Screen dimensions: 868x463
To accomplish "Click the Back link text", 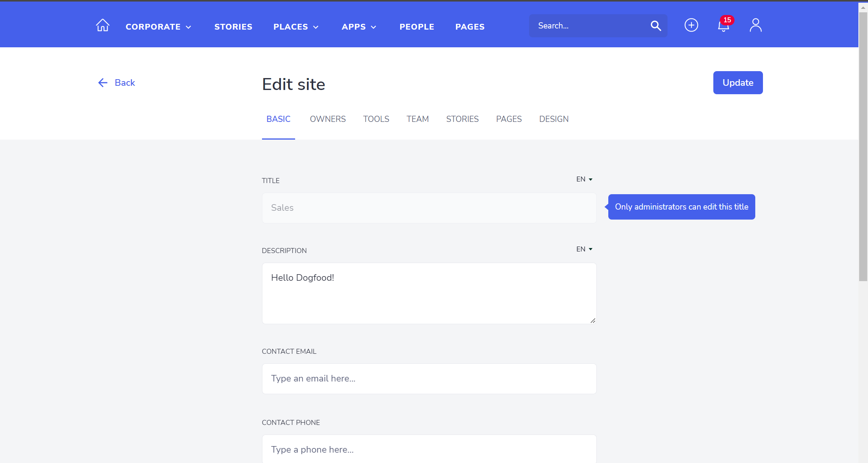I will (x=125, y=83).
